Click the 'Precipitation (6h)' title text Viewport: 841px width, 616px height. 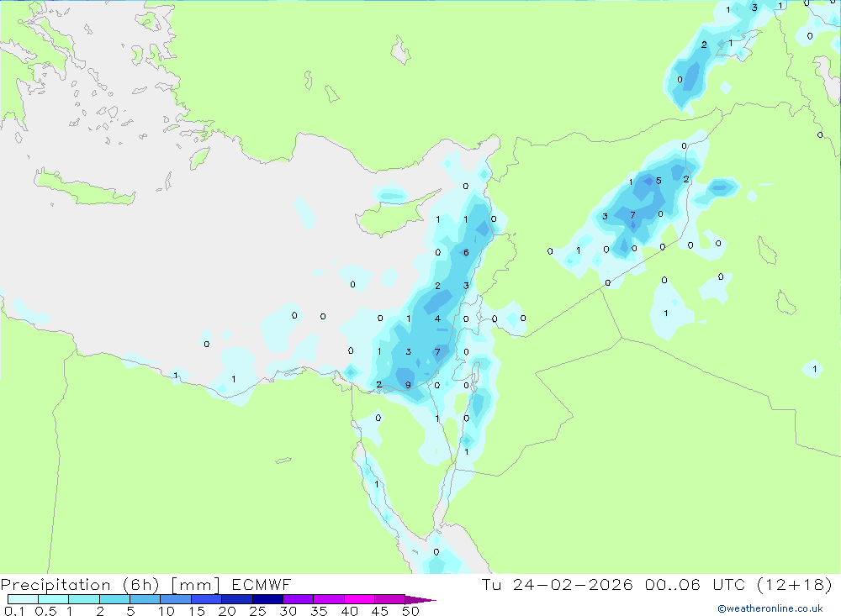(x=80, y=585)
